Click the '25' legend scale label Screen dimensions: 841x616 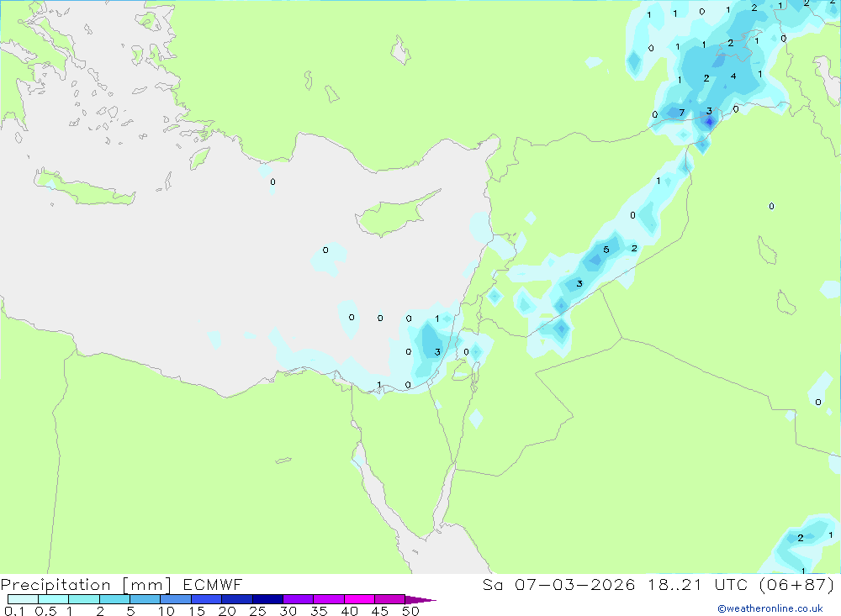[258, 611]
